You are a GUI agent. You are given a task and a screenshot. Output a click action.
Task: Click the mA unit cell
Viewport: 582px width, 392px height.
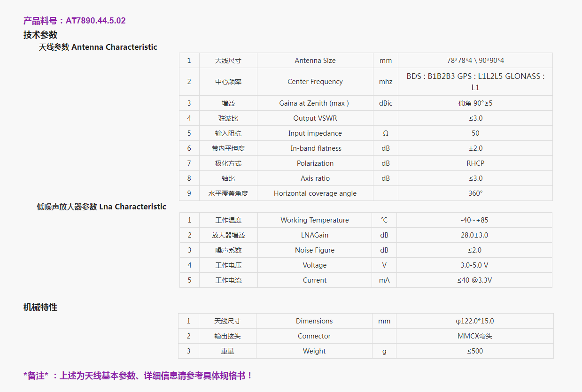384,280
